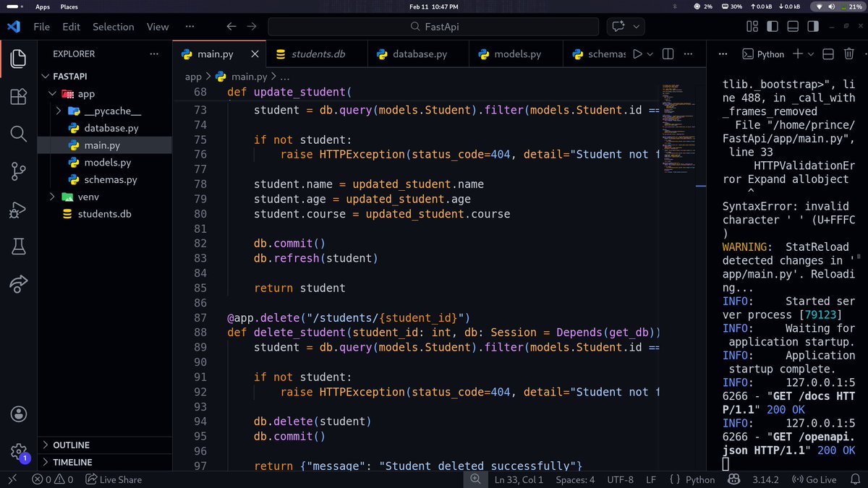Open the Explorer view in activity bar
Image resolution: width=868 pixels, height=488 pixels.
coord(18,59)
